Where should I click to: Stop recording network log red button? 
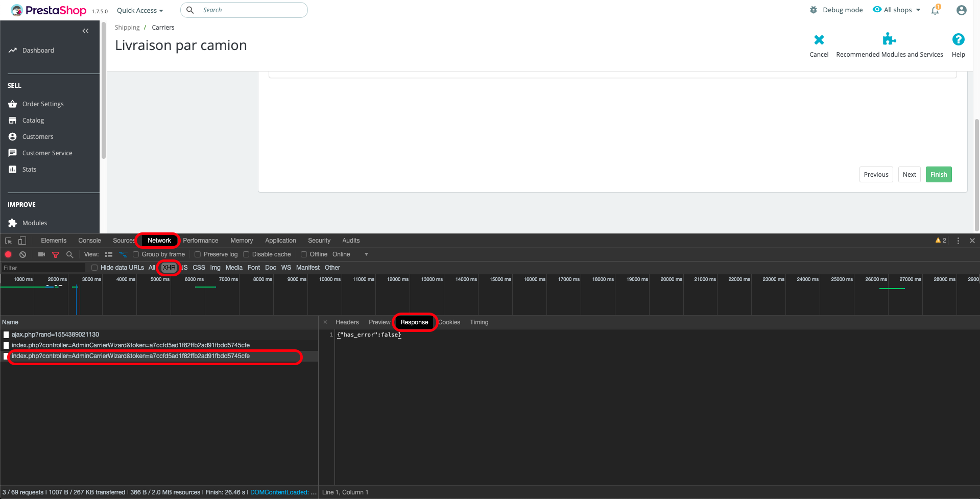[8, 254]
